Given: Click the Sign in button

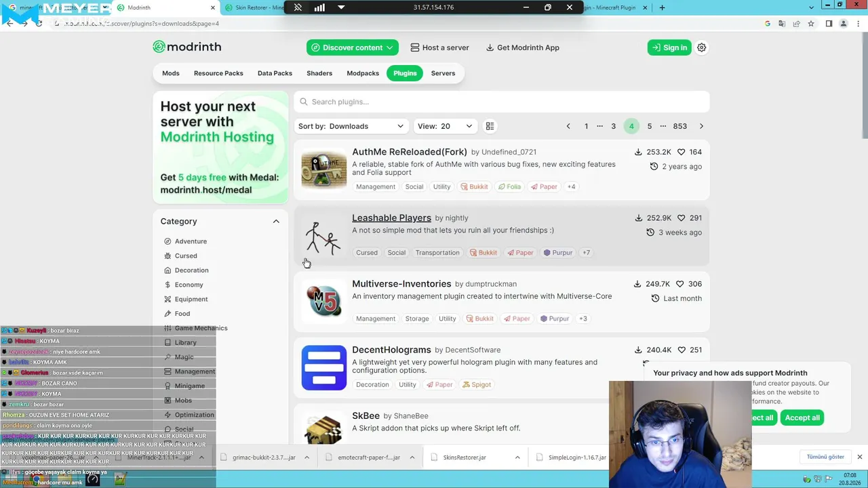Looking at the screenshot, I should click(x=669, y=47).
